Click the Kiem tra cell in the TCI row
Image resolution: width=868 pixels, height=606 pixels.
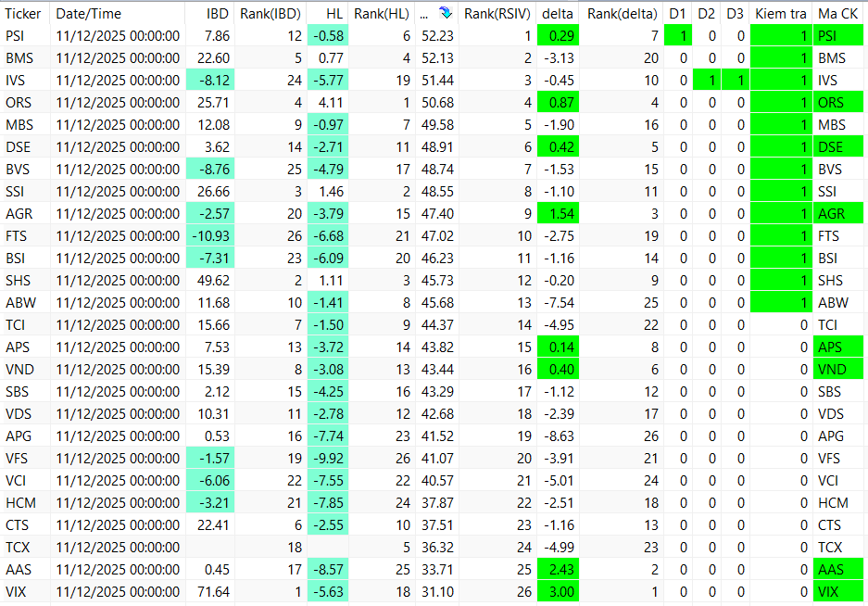[x=781, y=324]
